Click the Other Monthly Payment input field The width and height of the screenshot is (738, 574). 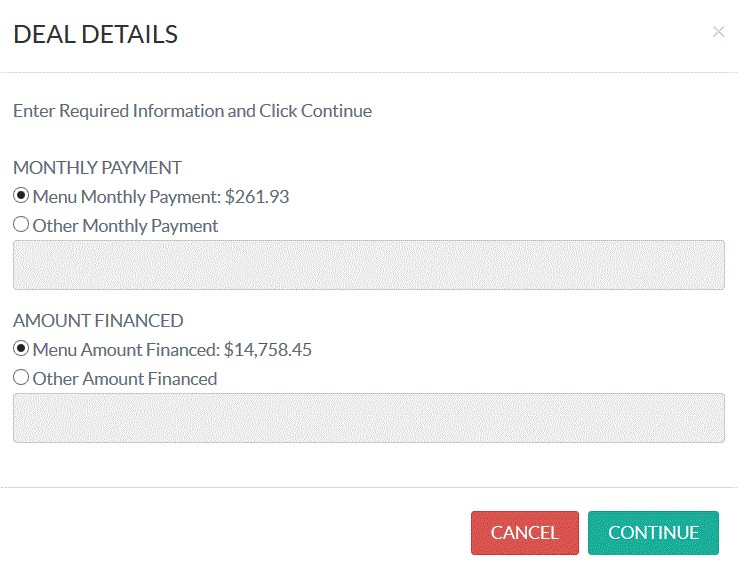coord(369,265)
